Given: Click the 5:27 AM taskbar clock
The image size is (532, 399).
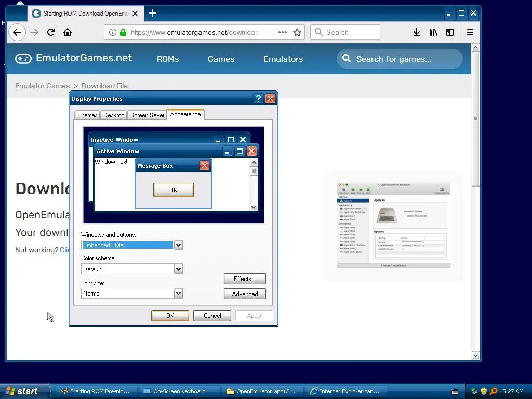Looking at the screenshot, I should [513, 391].
